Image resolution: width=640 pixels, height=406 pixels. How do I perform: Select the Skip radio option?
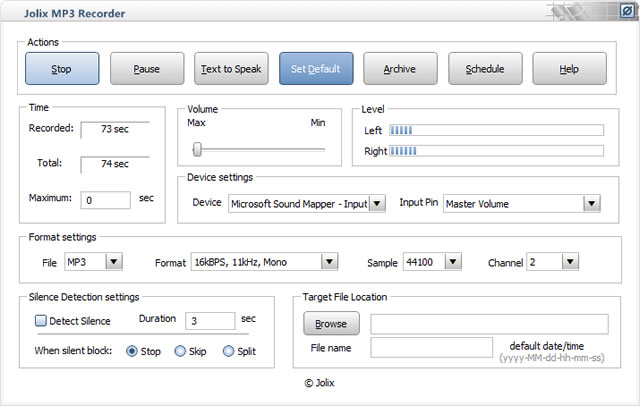[180, 351]
